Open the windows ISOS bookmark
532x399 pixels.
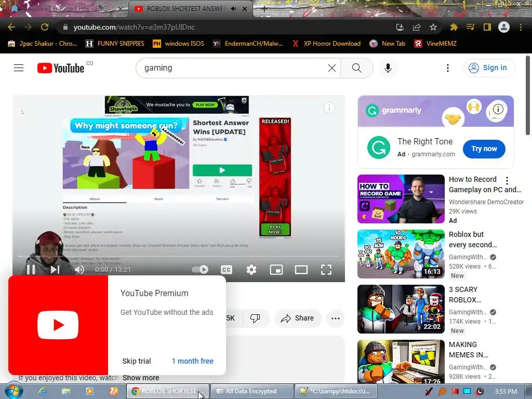179,44
